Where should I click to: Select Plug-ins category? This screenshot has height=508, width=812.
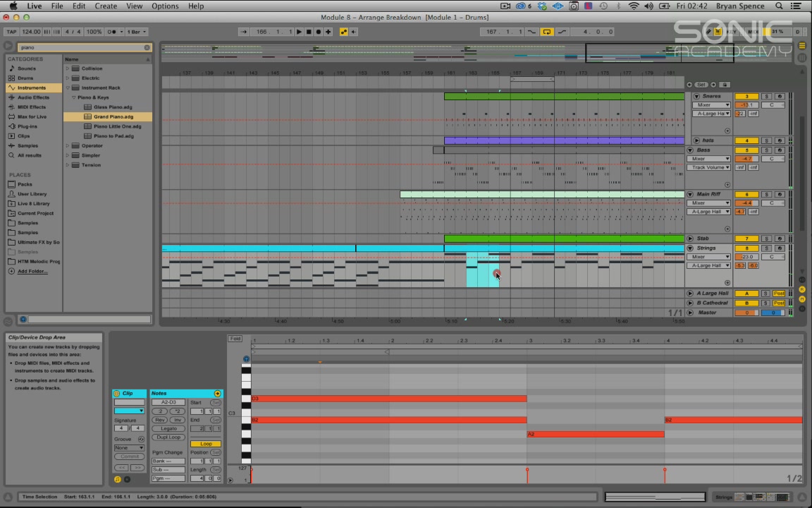27,126
